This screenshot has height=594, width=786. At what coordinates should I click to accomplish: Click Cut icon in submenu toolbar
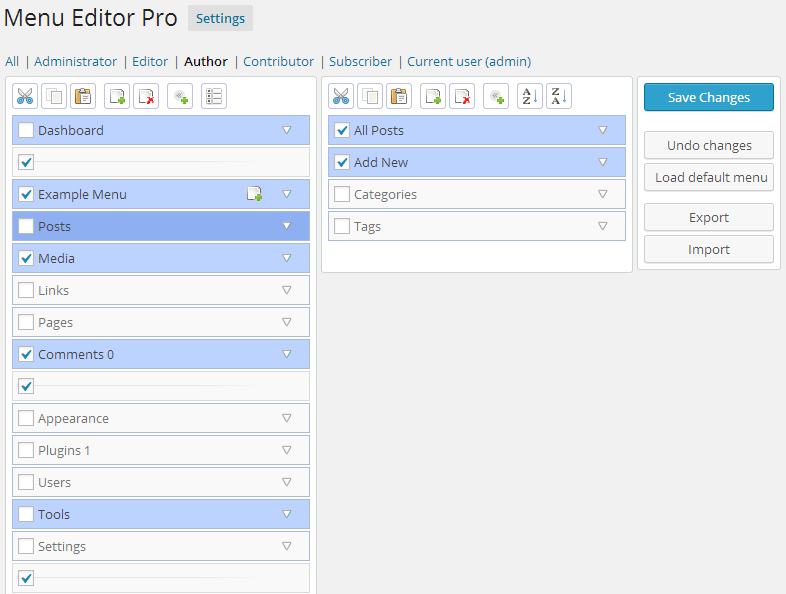tap(341, 96)
